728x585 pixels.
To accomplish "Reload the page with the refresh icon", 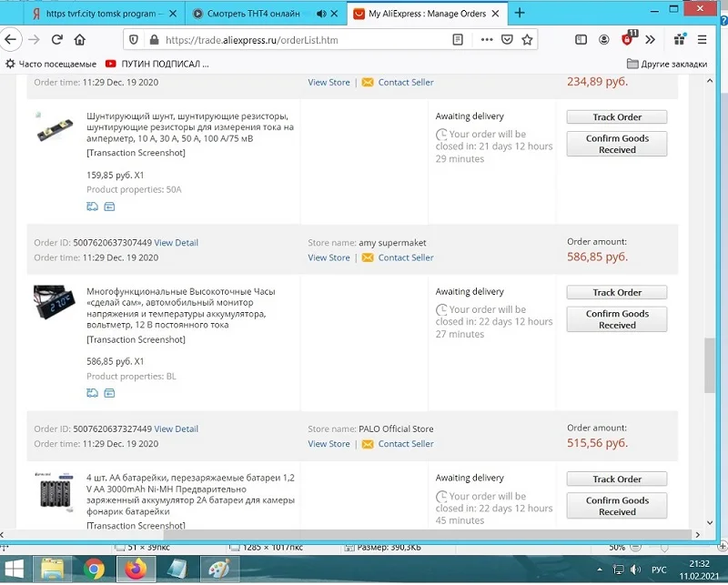I will [56, 40].
